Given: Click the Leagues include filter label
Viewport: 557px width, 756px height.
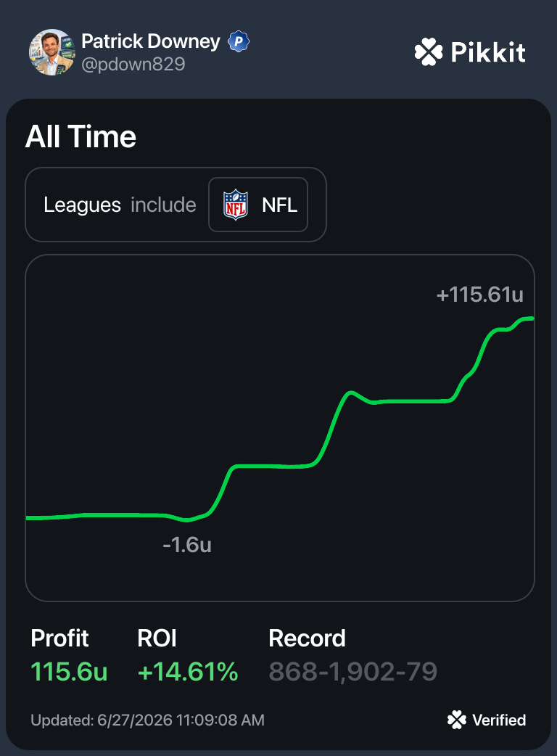Looking at the screenshot, I should coord(120,205).
